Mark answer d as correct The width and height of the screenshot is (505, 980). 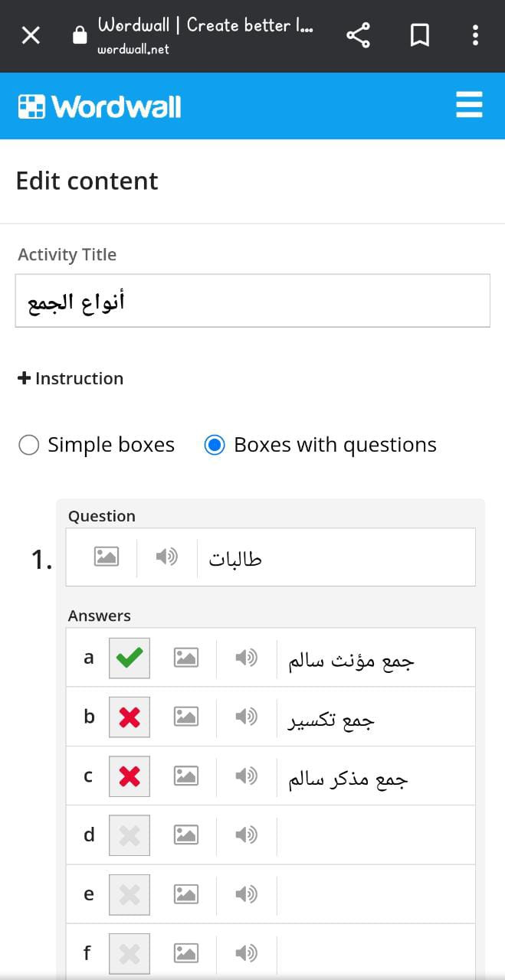tap(130, 835)
